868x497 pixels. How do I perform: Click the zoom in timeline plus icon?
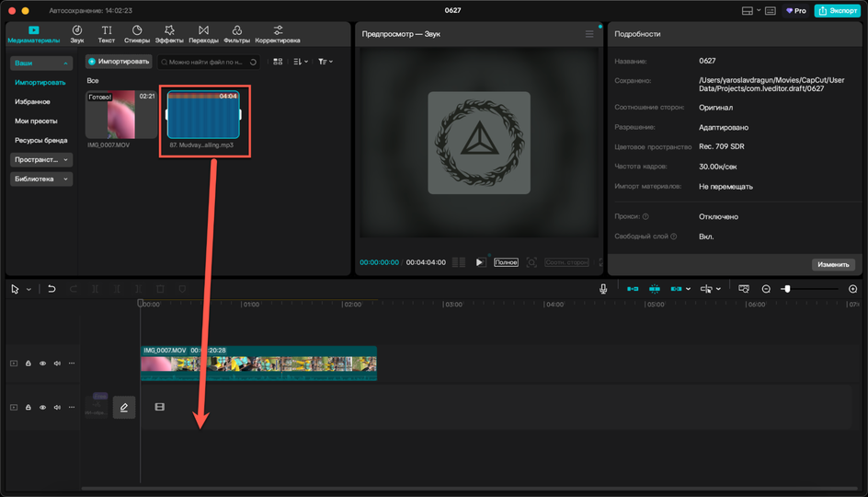pyautogui.click(x=852, y=289)
